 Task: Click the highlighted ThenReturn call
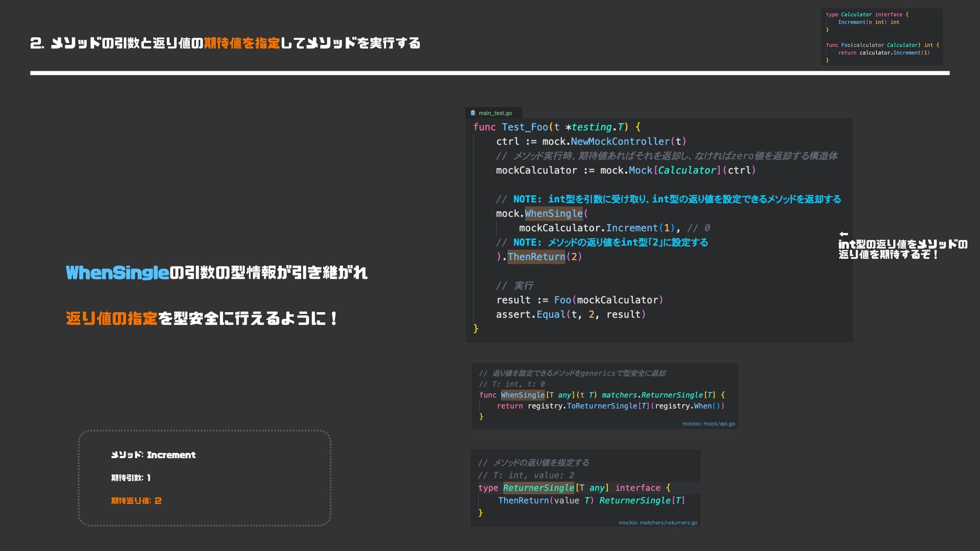(x=536, y=257)
